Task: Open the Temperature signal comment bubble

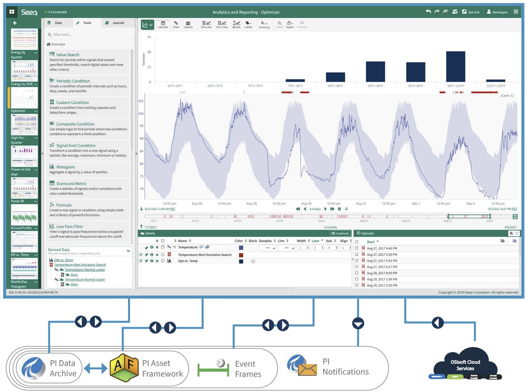Action: tap(201, 247)
